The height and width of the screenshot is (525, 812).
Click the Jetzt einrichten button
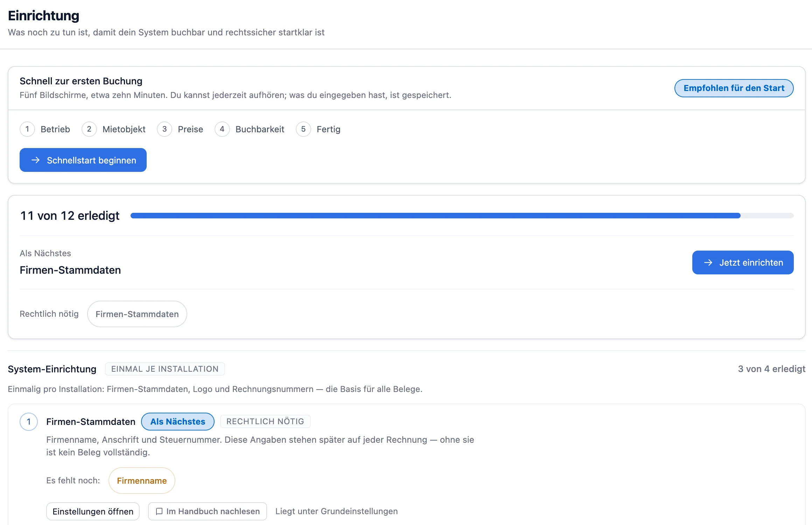tap(743, 262)
